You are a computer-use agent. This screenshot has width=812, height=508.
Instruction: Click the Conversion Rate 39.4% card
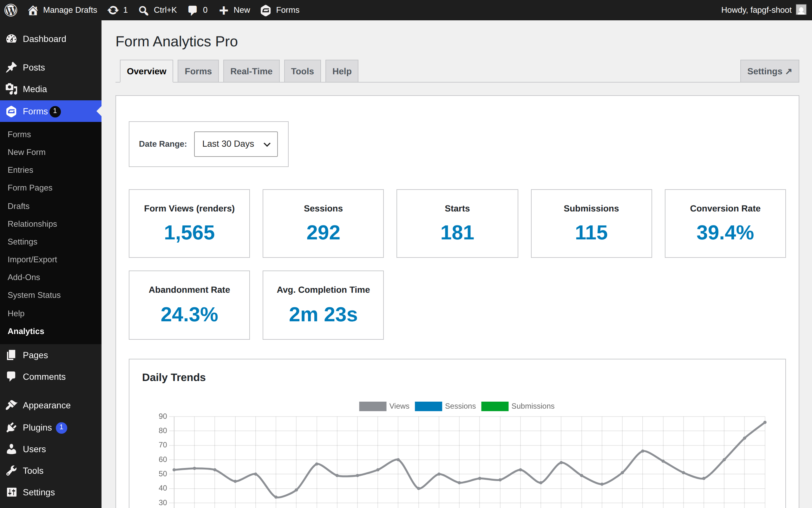(725, 224)
